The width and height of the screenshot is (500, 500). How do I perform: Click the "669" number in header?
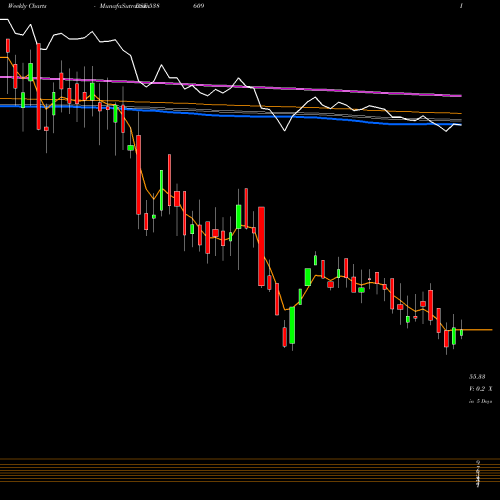pos(198,6)
